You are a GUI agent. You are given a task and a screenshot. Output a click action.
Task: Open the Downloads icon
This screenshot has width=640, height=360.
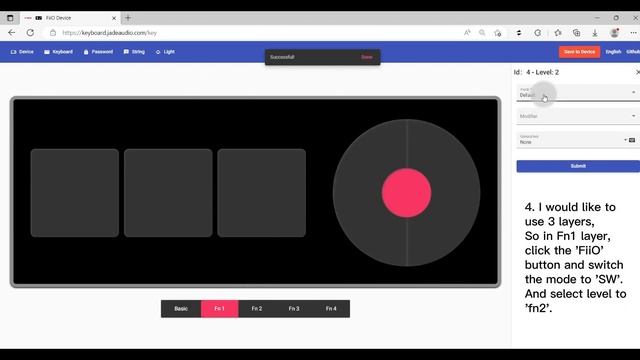pos(595,33)
